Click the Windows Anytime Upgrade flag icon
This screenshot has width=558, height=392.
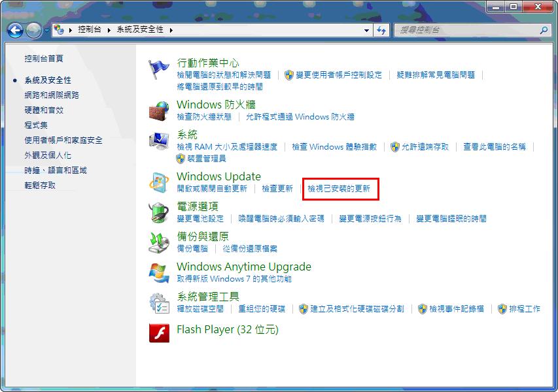(159, 273)
